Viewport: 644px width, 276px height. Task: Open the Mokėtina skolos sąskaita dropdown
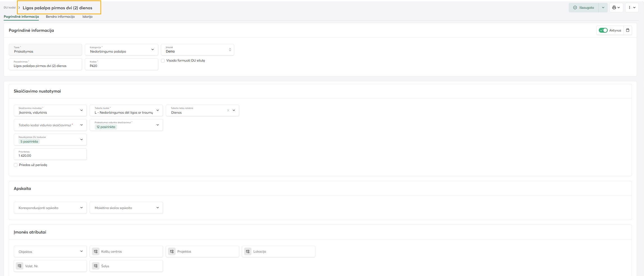126,208
